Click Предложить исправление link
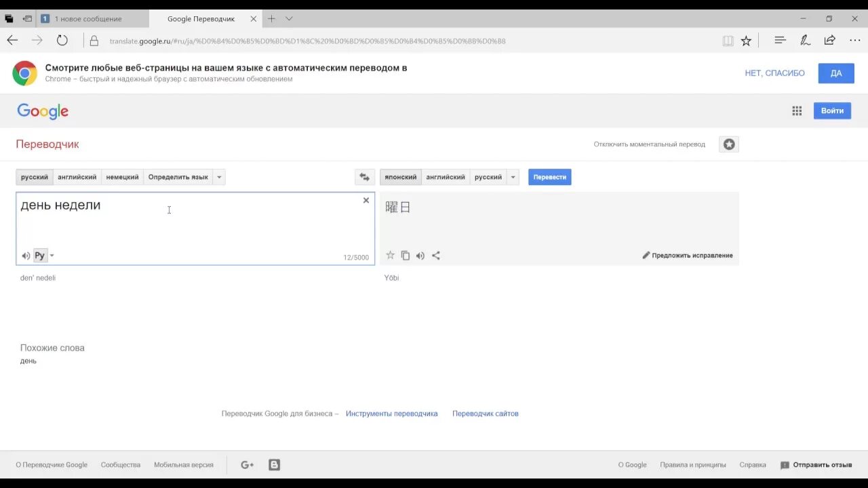868x488 pixels. pos(688,256)
